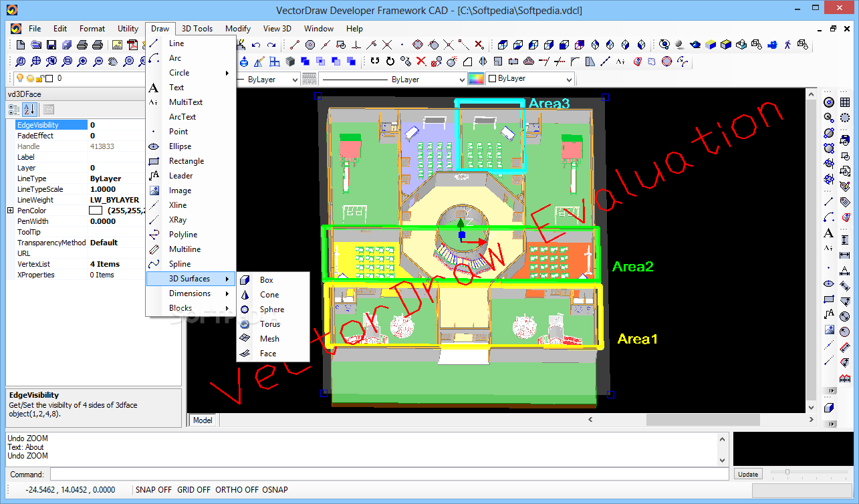This screenshot has height=504, width=859.
Task: Activate the Pan hand tool icon
Action: click(x=112, y=61)
